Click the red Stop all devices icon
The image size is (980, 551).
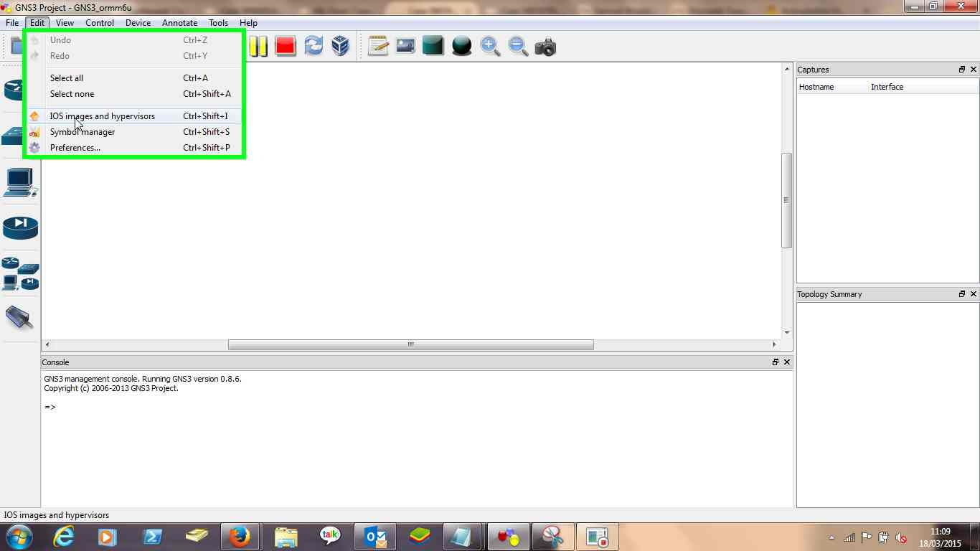[x=286, y=47]
